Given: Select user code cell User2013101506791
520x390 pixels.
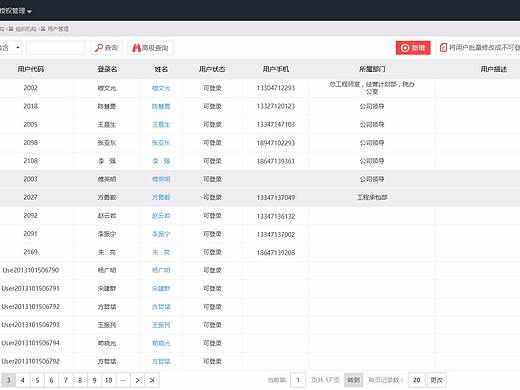Looking at the screenshot, I should (x=30, y=288).
